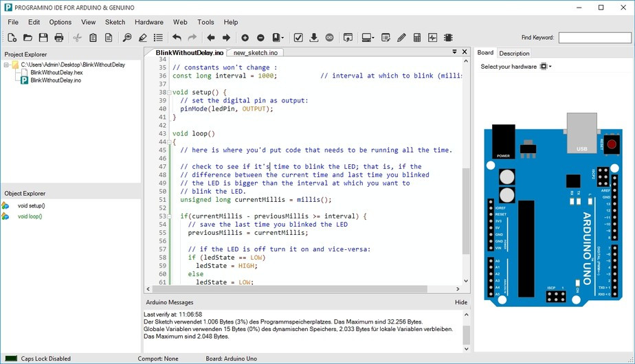Viewport: 635px width, 364px height.
Task: Open the Hardware menu
Action: (x=149, y=22)
